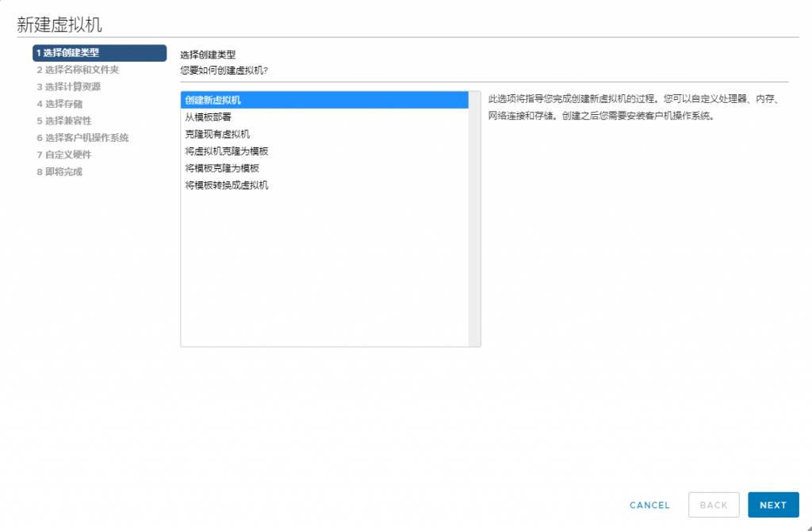The width and height of the screenshot is (812, 531).
Task: Go to step 2 选择名称和文件夹
Action: tap(78, 70)
